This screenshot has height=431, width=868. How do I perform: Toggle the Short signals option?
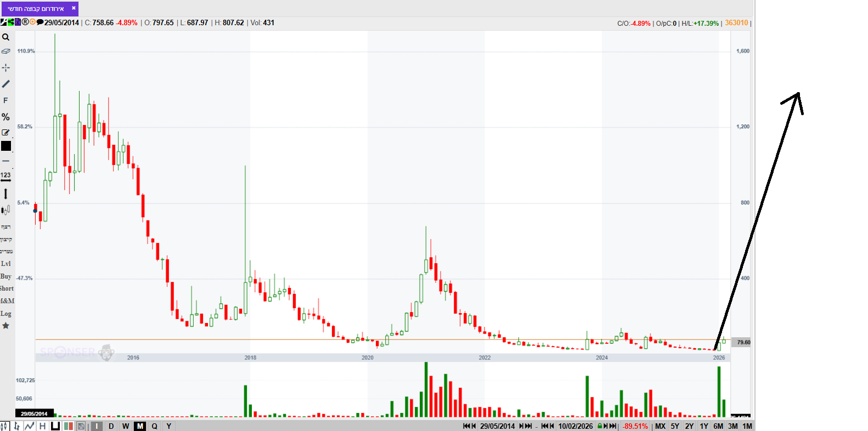(7, 288)
